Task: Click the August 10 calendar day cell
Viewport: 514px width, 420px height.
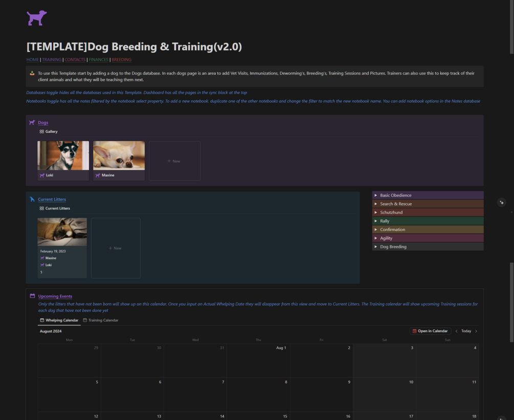Action: point(384,395)
